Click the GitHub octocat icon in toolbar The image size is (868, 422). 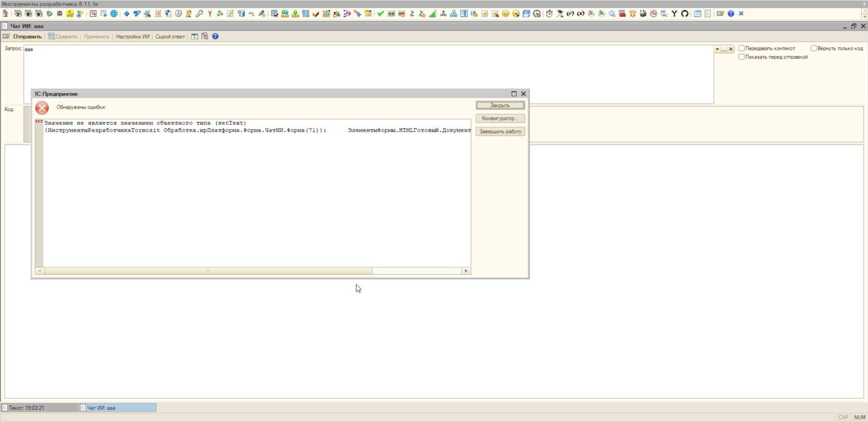click(x=685, y=13)
